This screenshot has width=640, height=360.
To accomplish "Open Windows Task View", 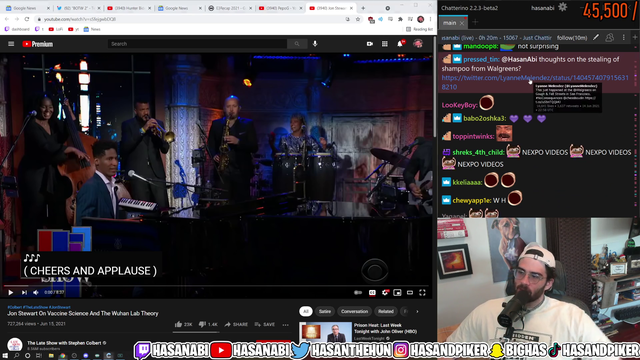I will click(x=38, y=356).
